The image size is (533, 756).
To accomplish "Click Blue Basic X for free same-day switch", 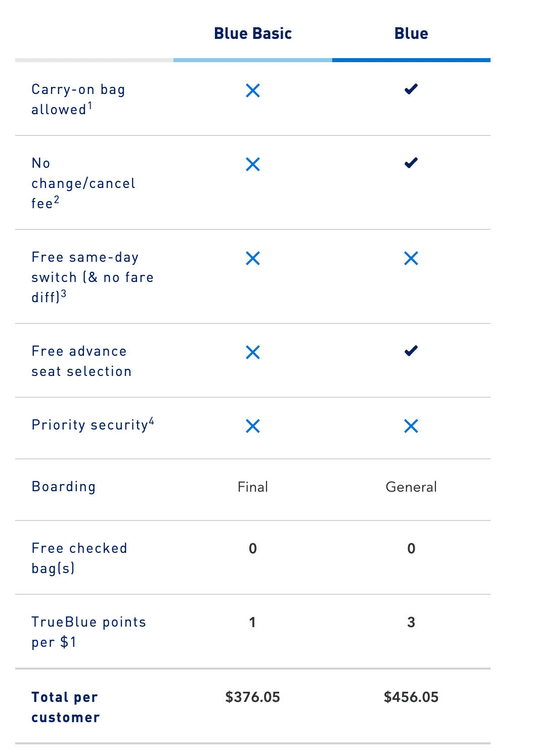I will point(253,258).
